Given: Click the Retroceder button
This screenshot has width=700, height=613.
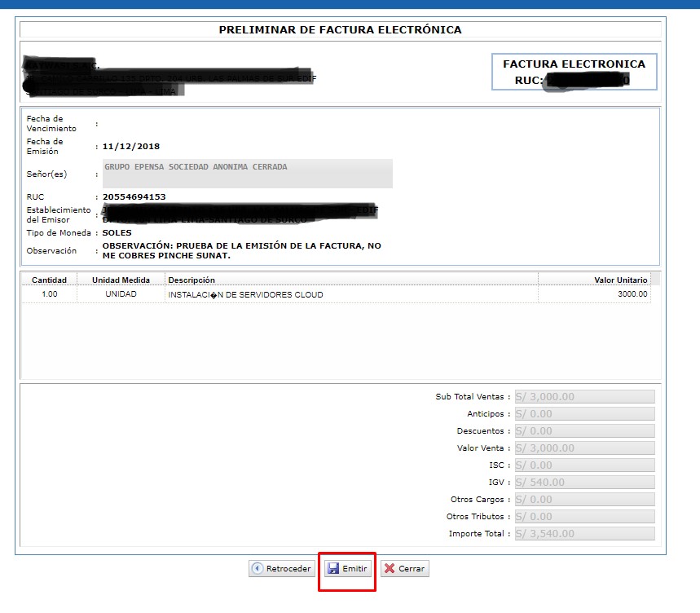Looking at the screenshot, I should (282, 568).
